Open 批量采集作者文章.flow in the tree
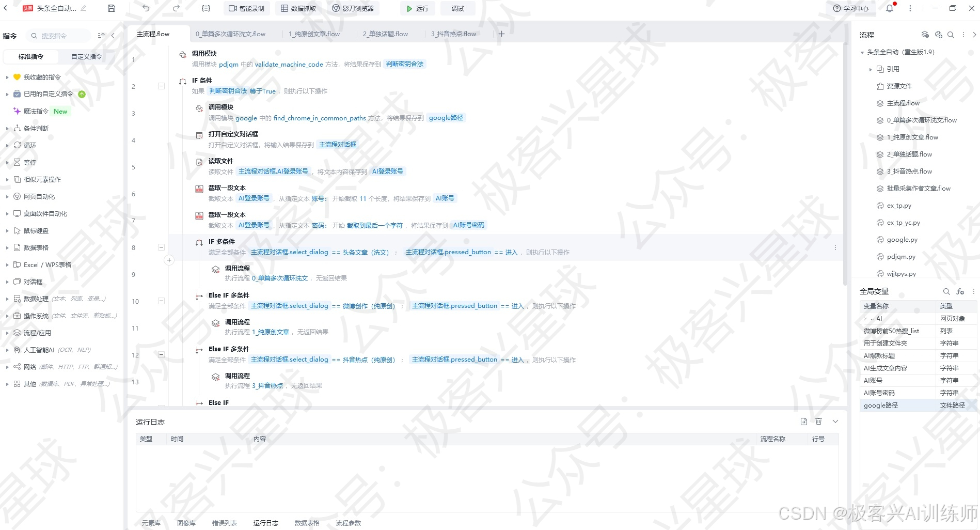Screen dimensions: 980x530 click(918, 189)
